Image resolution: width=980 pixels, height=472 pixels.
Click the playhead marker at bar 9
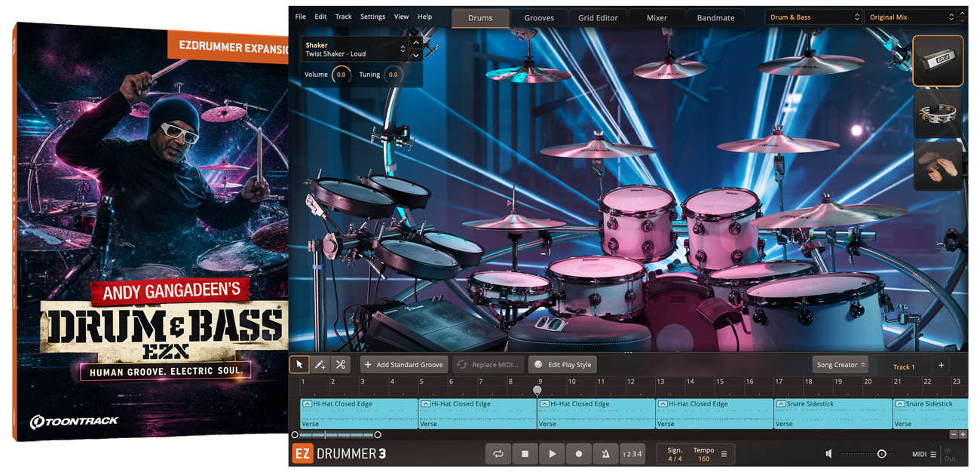[537, 390]
